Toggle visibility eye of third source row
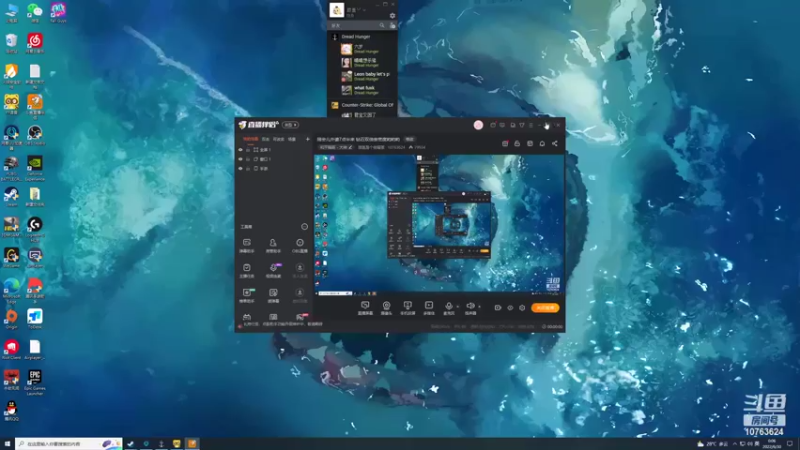800x450 pixels. (x=240, y=168)
